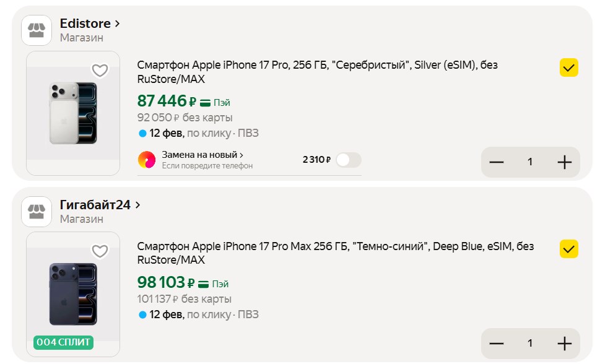The width and height of the screenshot is (600, 364).
Task: Expand 'Замена на новый' details
Action: (x=241, y=155)
